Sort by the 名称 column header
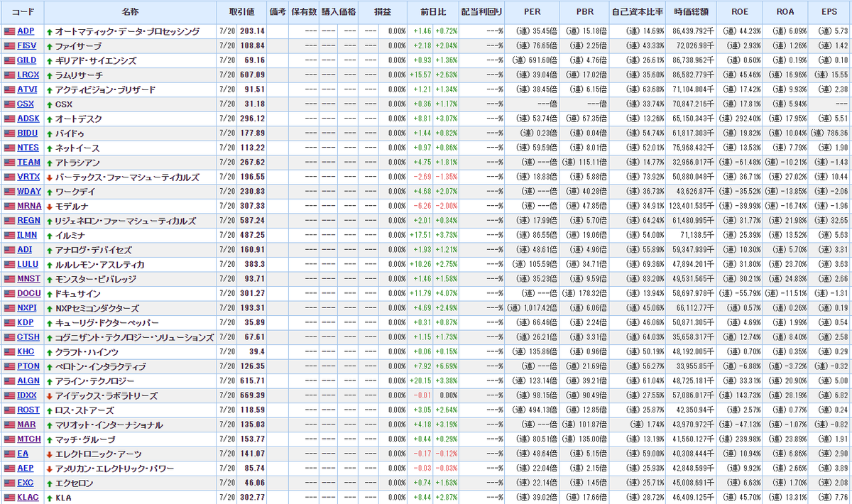The image size is (852, 504). pyautogui.click(x=131, y=12)
